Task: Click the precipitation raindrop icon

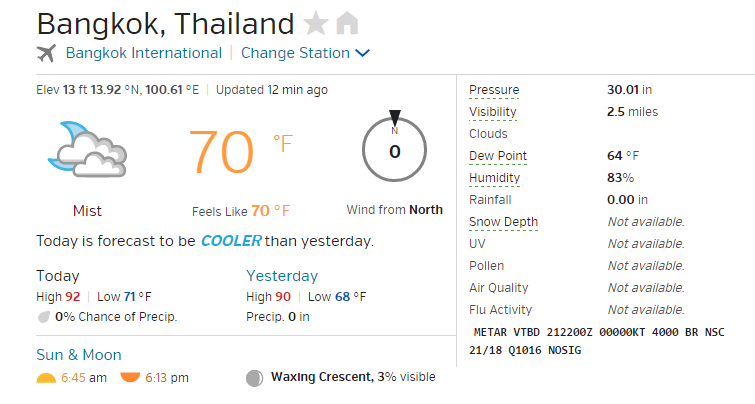Action: pyautogui.click(x=44, y=317)
